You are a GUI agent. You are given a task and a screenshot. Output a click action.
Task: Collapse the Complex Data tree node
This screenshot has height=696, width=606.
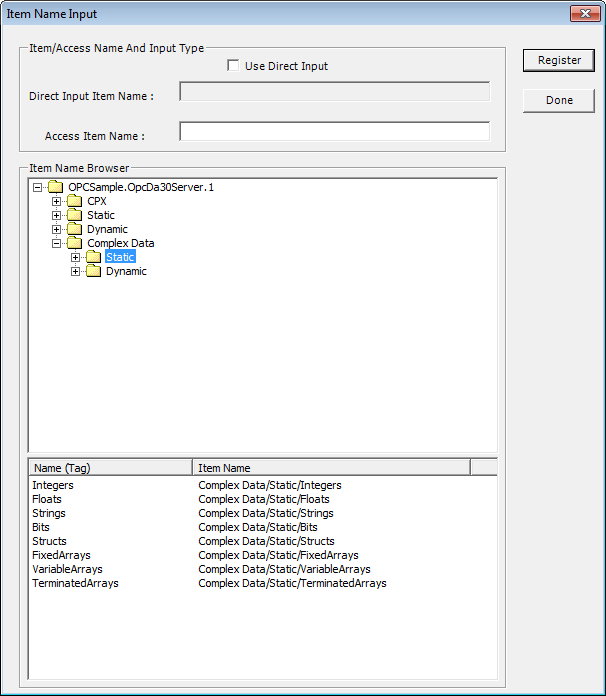point(56,243)
